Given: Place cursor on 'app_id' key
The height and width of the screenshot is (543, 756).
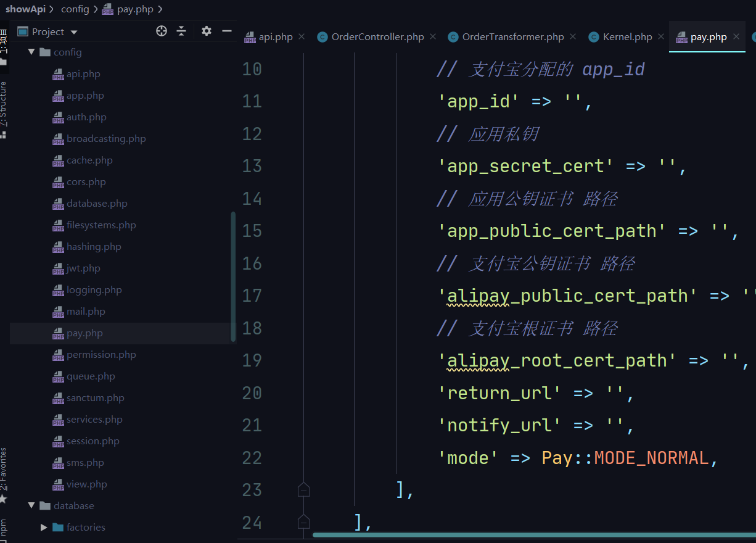Looking at the screenshot, I should coord(479,101).
